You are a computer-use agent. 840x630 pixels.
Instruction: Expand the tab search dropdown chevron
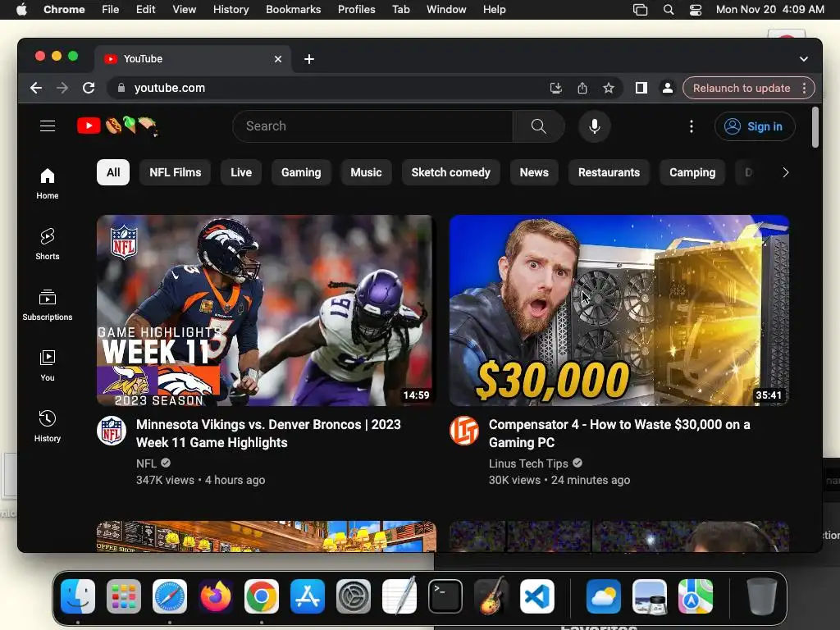click(804, 59)
